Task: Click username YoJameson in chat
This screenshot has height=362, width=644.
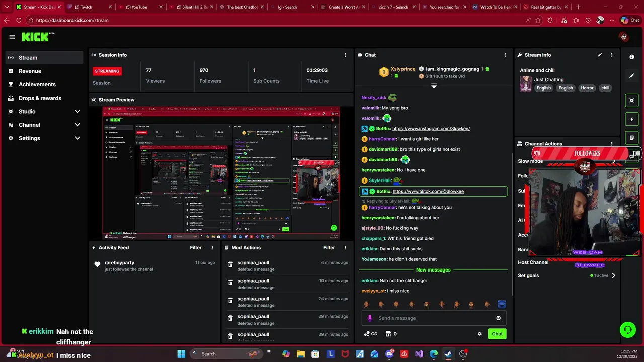Action: click(x=374, y=259)
